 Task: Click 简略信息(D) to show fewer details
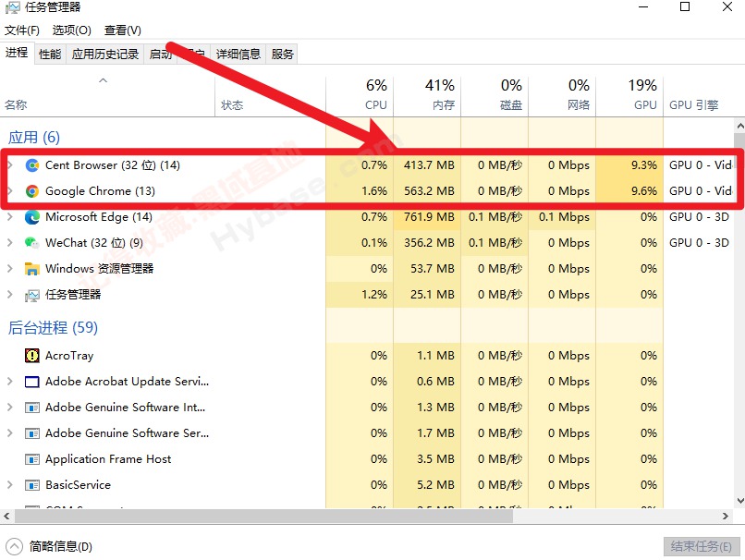click(61, 546)
